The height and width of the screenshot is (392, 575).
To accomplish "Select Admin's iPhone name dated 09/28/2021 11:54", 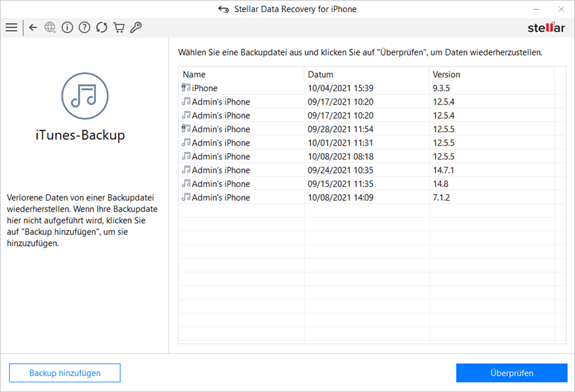I will (221, 130).
